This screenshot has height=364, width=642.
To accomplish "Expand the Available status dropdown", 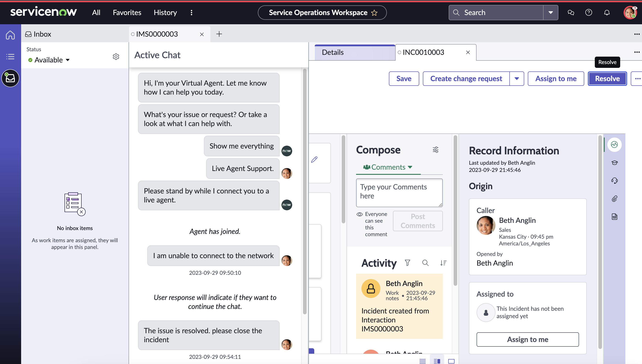I will pyautogui.click(x=49, y=60).
